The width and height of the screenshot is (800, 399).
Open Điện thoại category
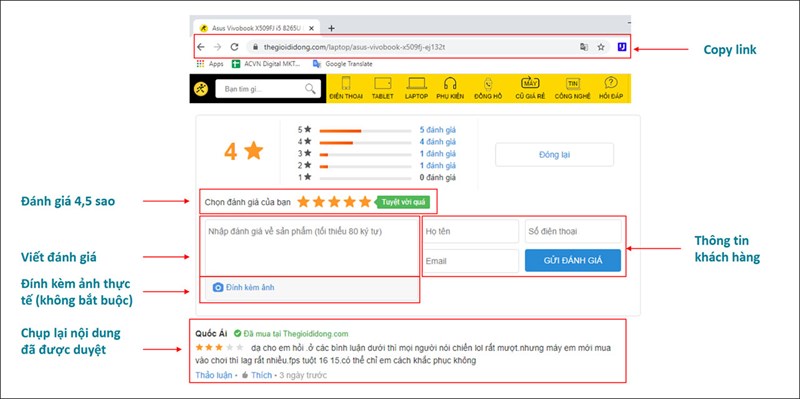coord(346,88)
